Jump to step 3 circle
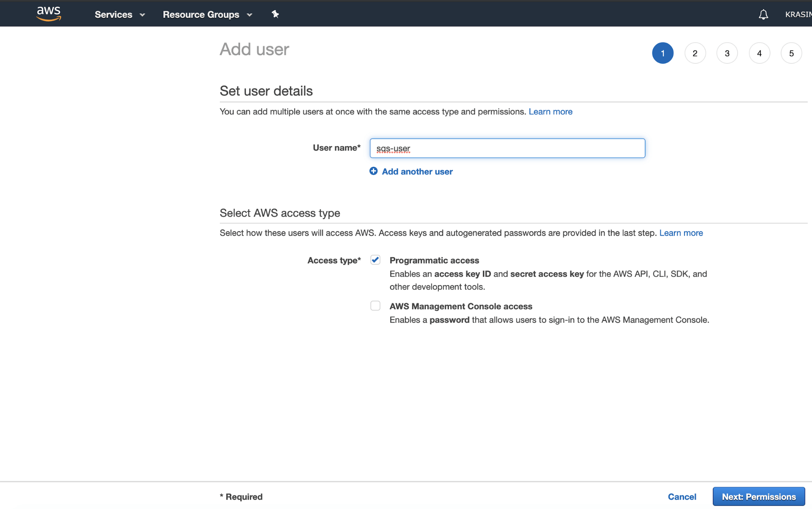 tap(727, 53)
